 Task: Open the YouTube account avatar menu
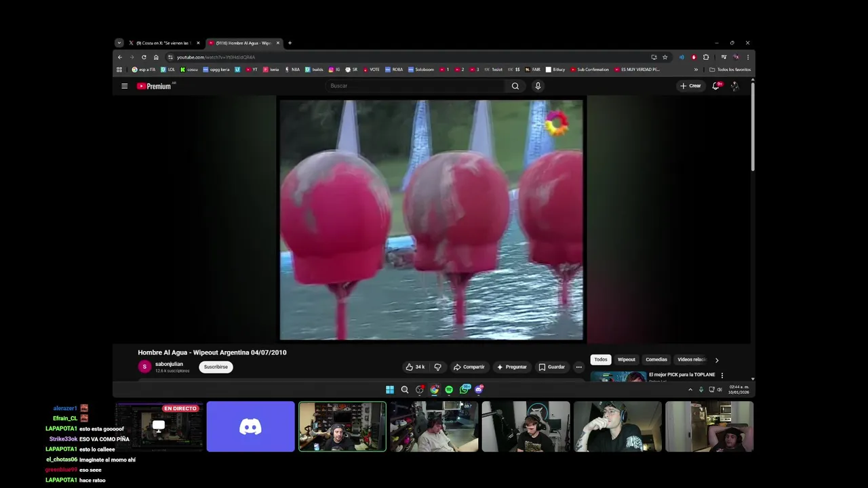tap(735, 86)
